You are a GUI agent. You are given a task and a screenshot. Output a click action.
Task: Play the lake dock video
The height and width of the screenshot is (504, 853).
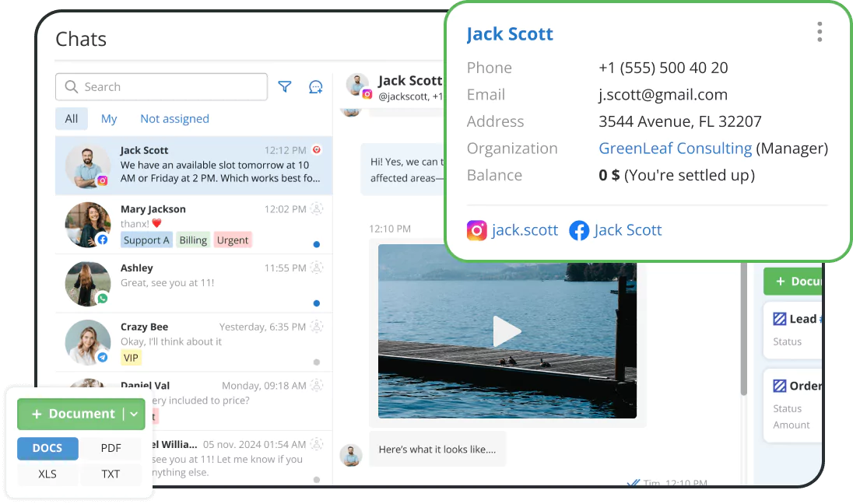pos(507,331)
